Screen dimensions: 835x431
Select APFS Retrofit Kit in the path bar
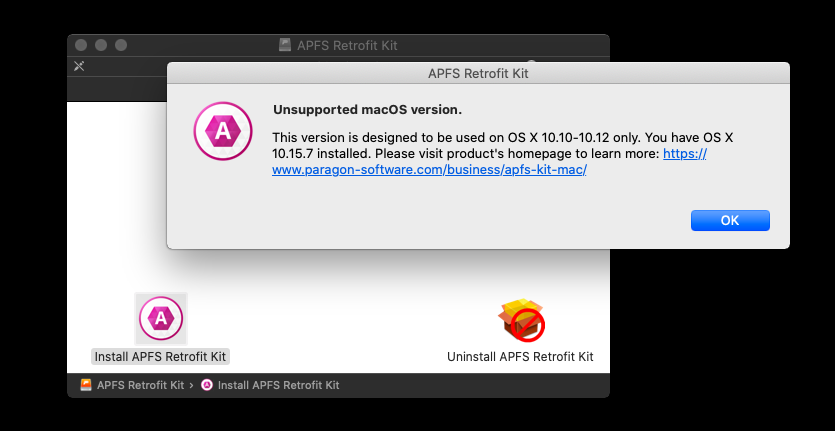[x=141, y=385]
